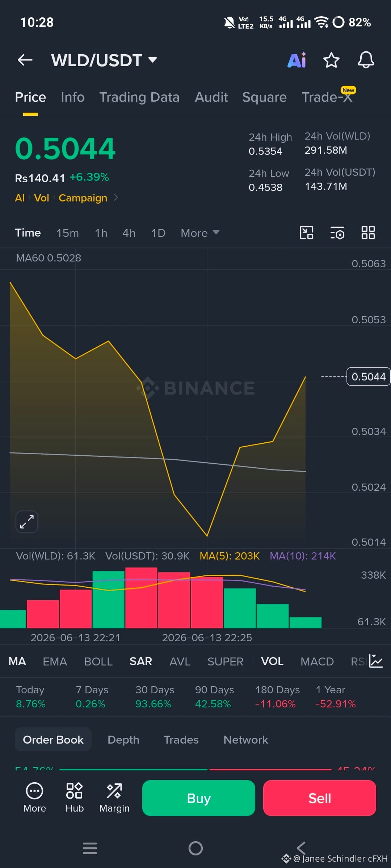Toggle the AVL indicator
This screenshot has height=868, width=391.
[x=180, y=661]
